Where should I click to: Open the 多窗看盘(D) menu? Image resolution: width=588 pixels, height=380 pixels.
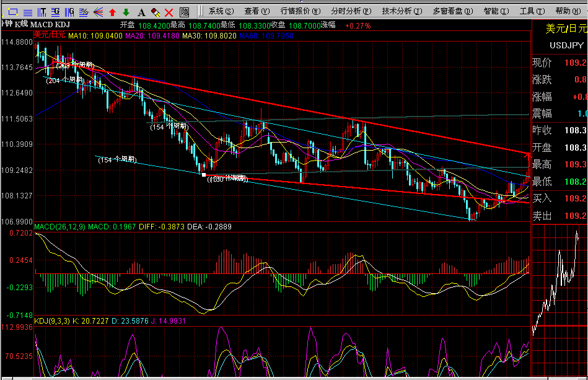point(452,11)
